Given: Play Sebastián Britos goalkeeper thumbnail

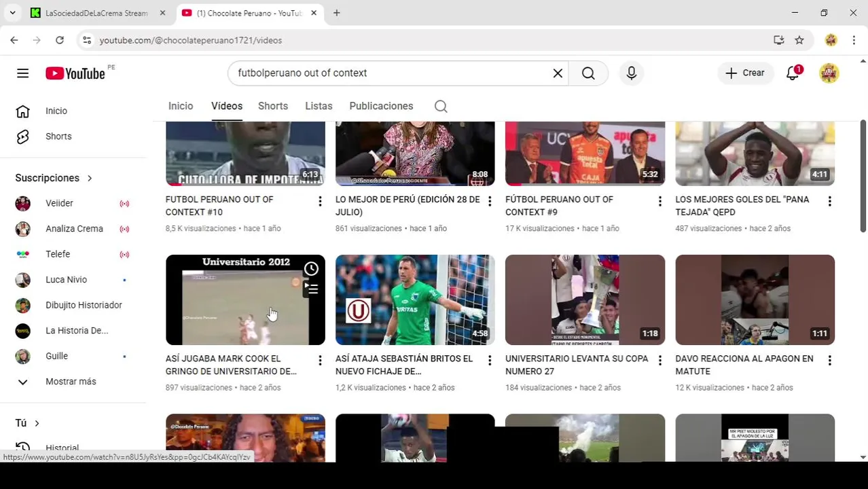Looking at the screenshot, I should [415, 300].
